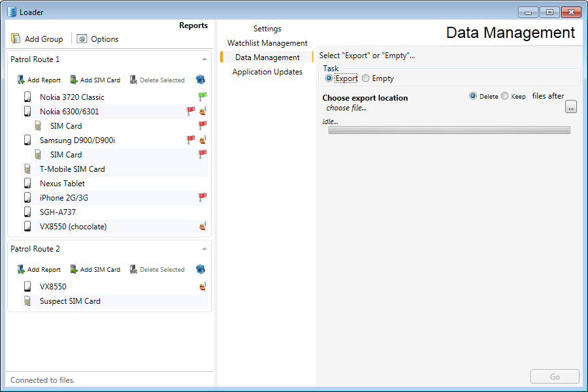Screen dimensions: 588x392
Task: Maximize the Loader window
Action: (549, 12)
